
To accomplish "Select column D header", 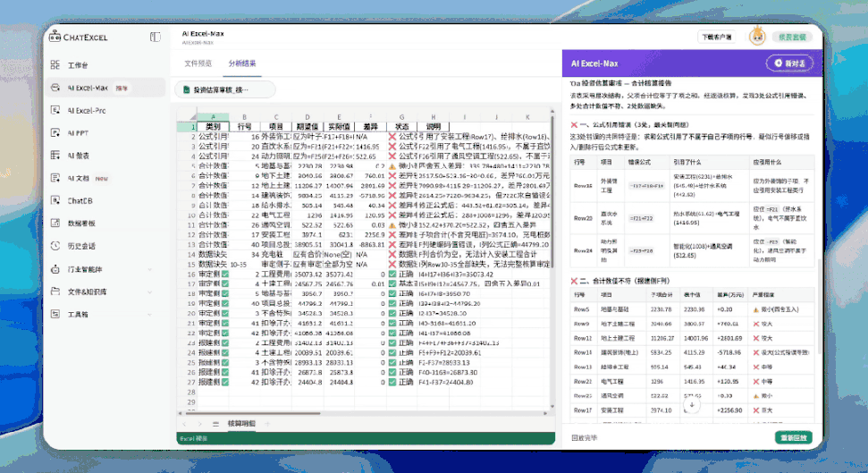I will [x=308, y=117].
